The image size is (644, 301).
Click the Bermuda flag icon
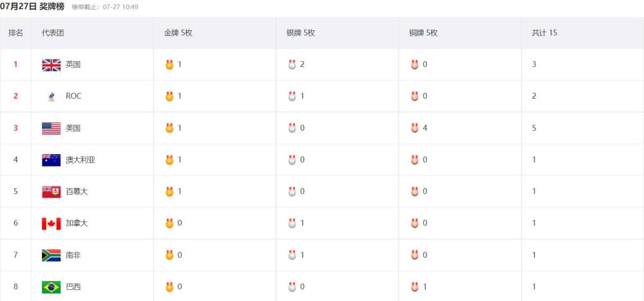point(51,191)
